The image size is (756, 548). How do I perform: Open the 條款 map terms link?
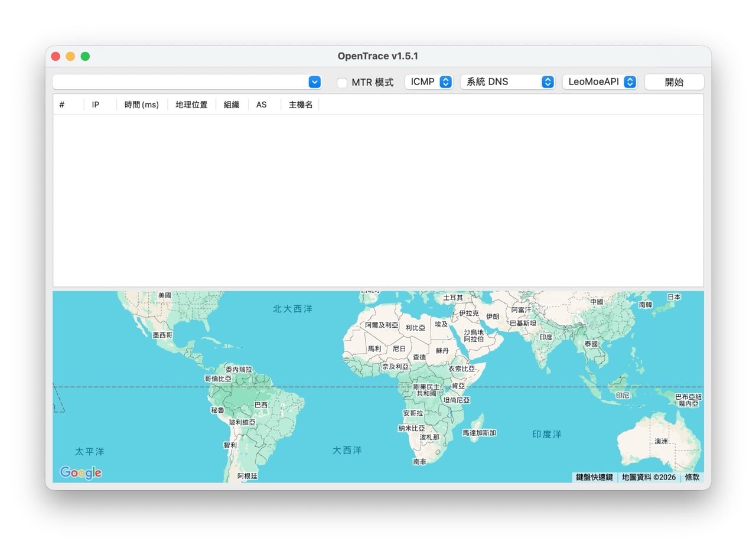(692, 477)
